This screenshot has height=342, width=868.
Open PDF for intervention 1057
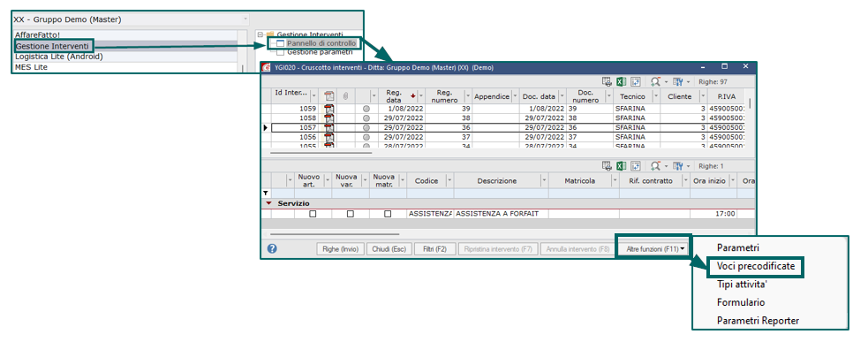328,128
